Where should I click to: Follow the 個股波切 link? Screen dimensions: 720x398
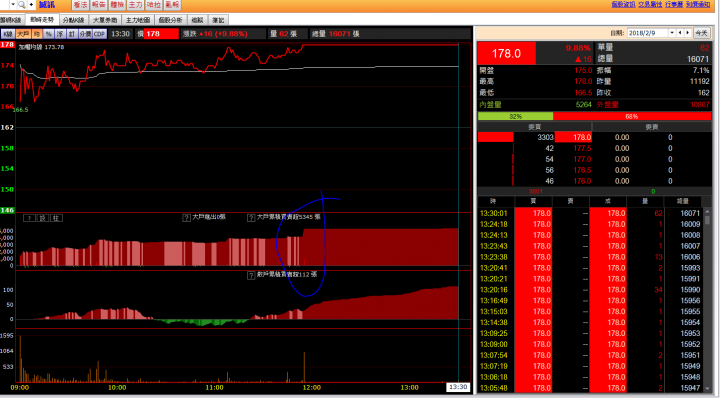pyautogui.click(x=623, y=4)
